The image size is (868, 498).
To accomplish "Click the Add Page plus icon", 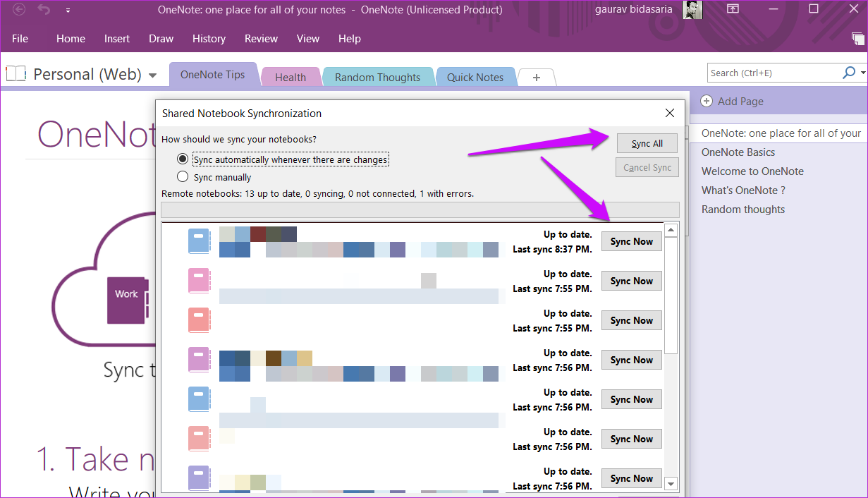I will click(706, 101).
